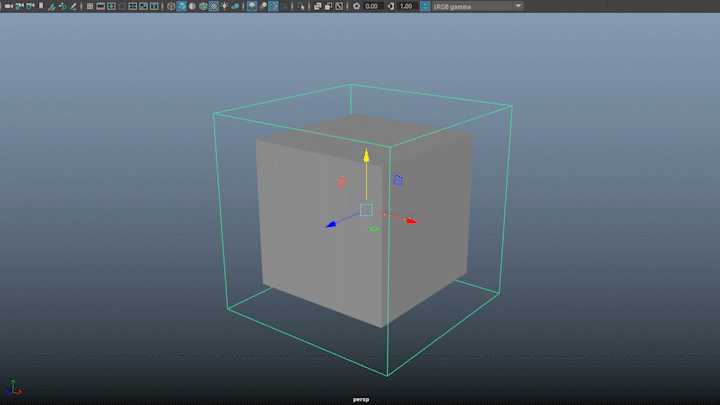720x405 pixels.
Task: Toggle the Film Gate display
Action: click(101, 6)
